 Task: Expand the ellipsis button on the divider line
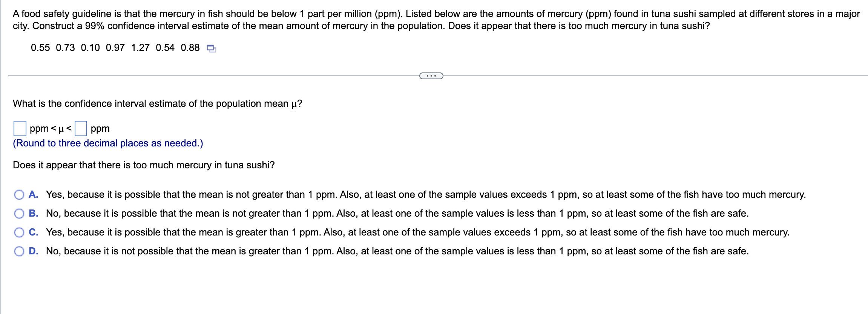[x=431, y=76]
